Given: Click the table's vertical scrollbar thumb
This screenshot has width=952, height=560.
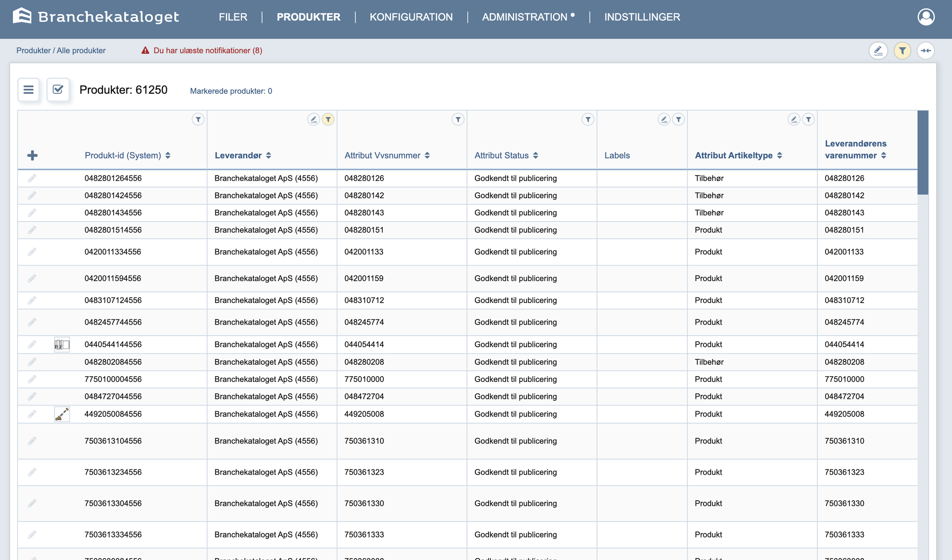Looking at the screenshot, I should [923, 152].
